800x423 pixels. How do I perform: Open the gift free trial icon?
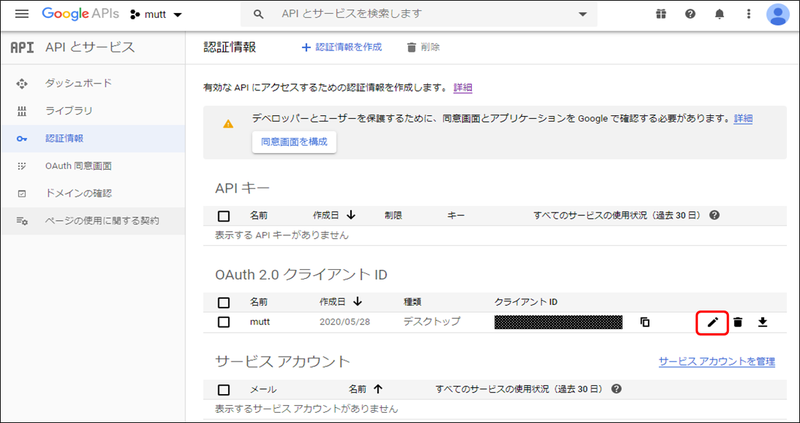coord(661,14)
